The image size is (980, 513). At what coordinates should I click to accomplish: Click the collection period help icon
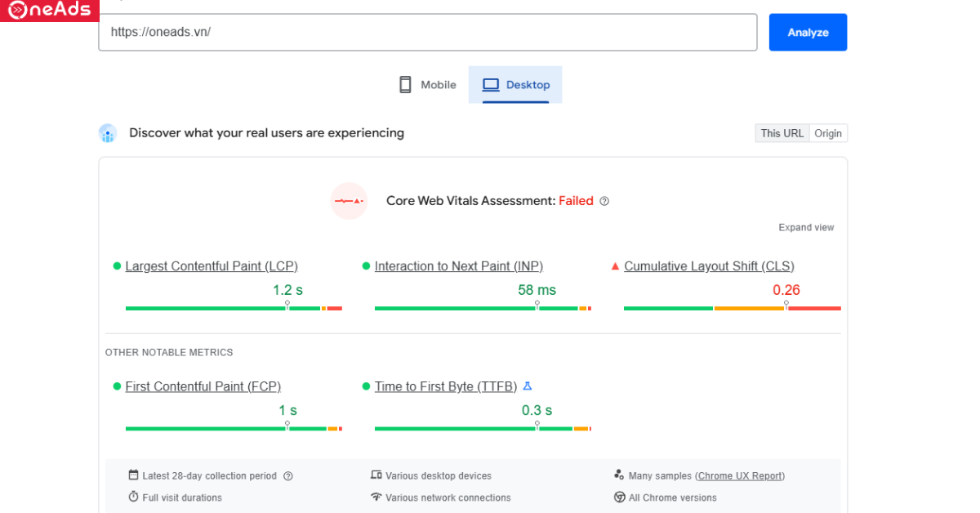point(287,476)
